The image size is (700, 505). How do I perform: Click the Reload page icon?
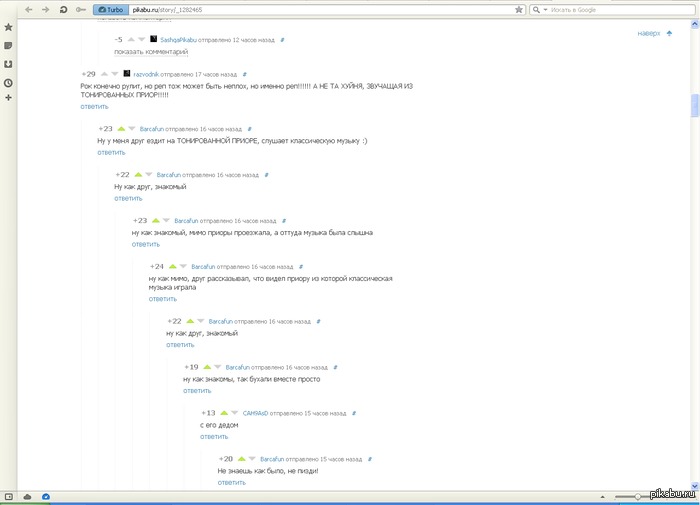pyautogui.click(x=63, y=9)
